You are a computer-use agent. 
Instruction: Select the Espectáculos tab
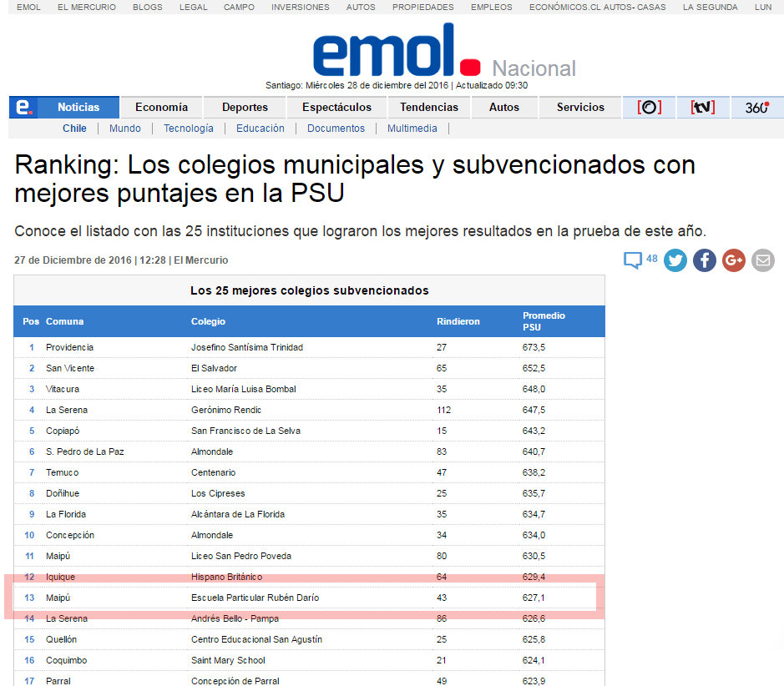pyautogui.click(x=336, y=108)
